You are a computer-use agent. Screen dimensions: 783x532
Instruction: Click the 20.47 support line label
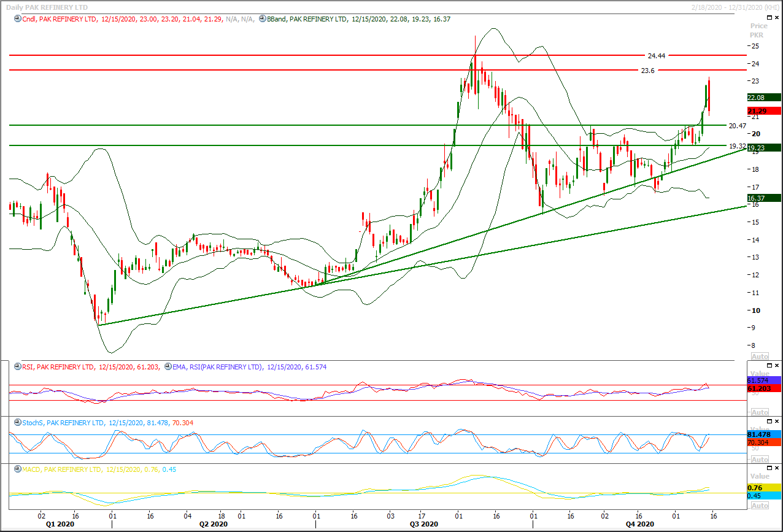737,125
